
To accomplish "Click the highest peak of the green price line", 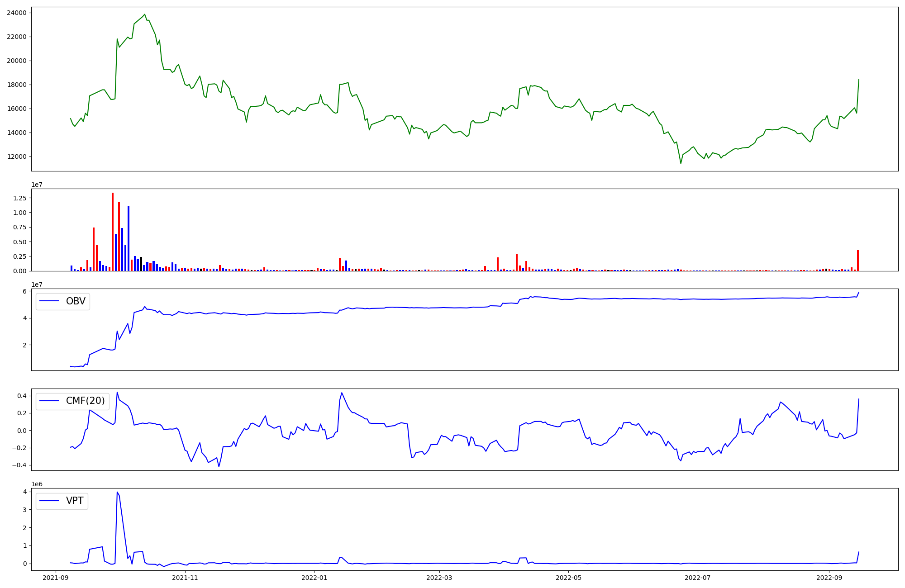I will (144, 14).
